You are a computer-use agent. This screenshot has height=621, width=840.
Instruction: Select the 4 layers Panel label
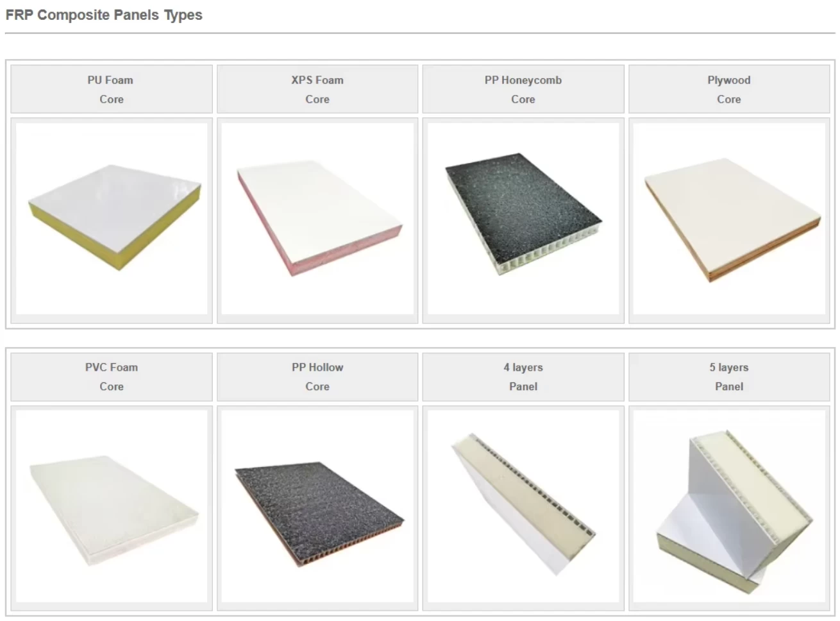pos(523,377)
